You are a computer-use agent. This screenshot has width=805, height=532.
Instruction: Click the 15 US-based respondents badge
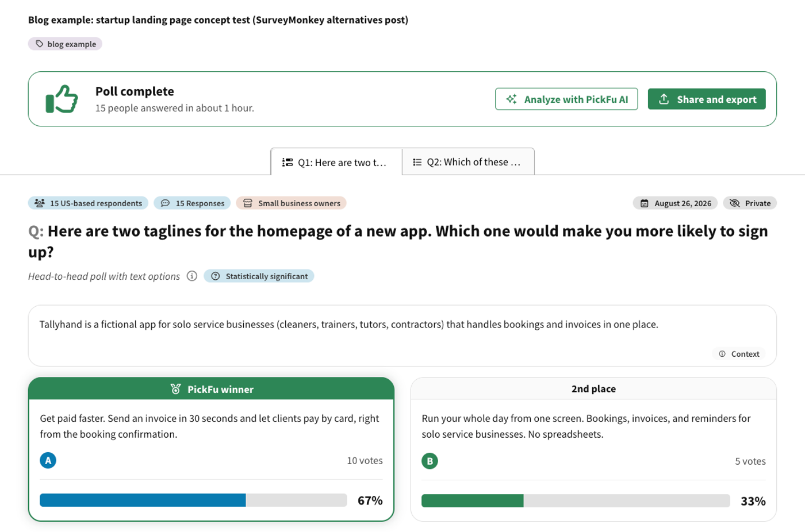pos(88,203)
